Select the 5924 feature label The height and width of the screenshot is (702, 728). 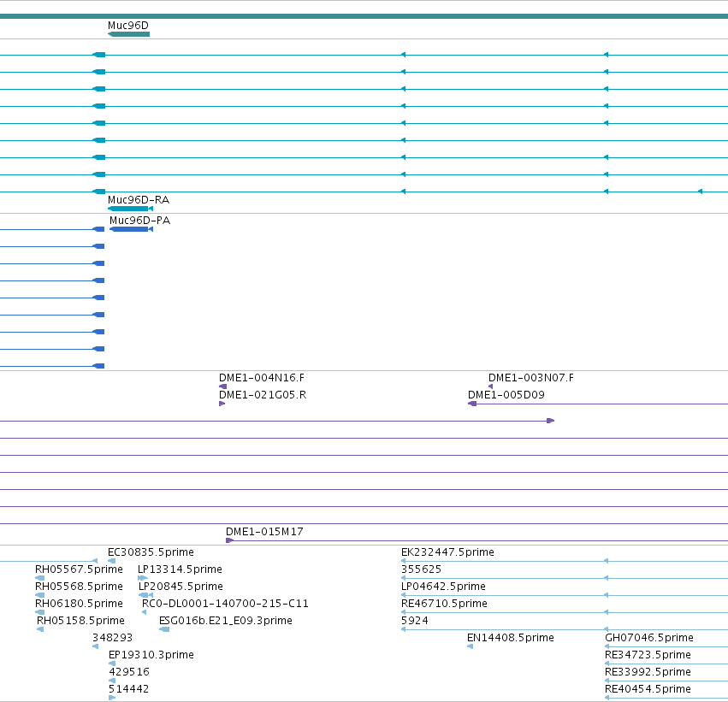(415, 621)
